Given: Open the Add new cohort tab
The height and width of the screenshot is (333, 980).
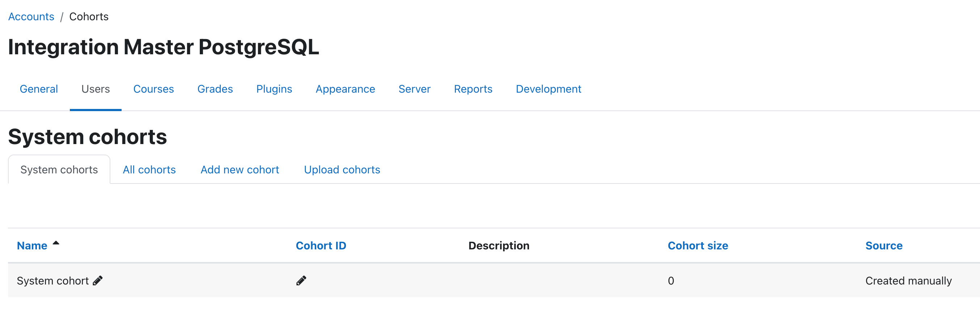Looking at the screenshot, I should 240,169.
